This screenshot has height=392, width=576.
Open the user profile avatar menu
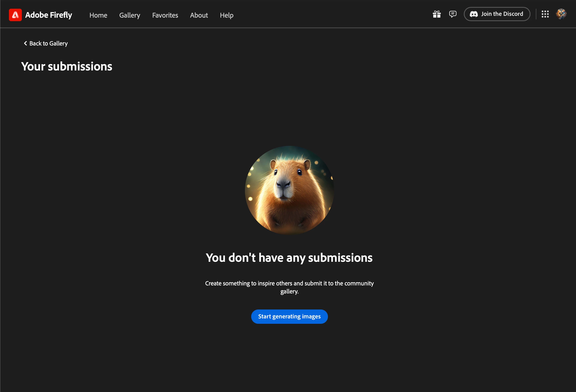click(561, 14)
